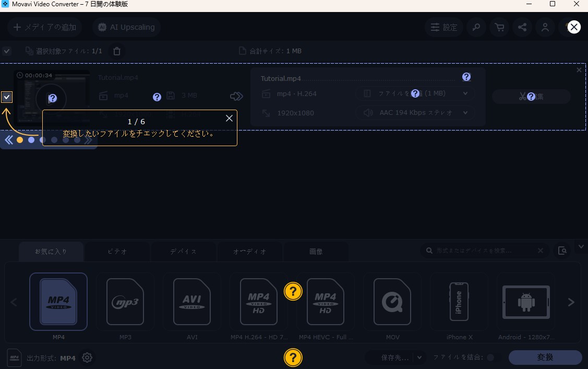This screenshot has height=369, width=588.
Task: Go to previous tutorial step arrow
Action: 9,140
